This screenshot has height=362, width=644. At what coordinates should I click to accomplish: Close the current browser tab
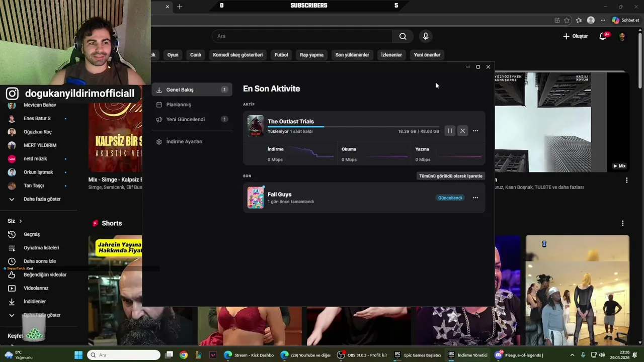[168, 7]
